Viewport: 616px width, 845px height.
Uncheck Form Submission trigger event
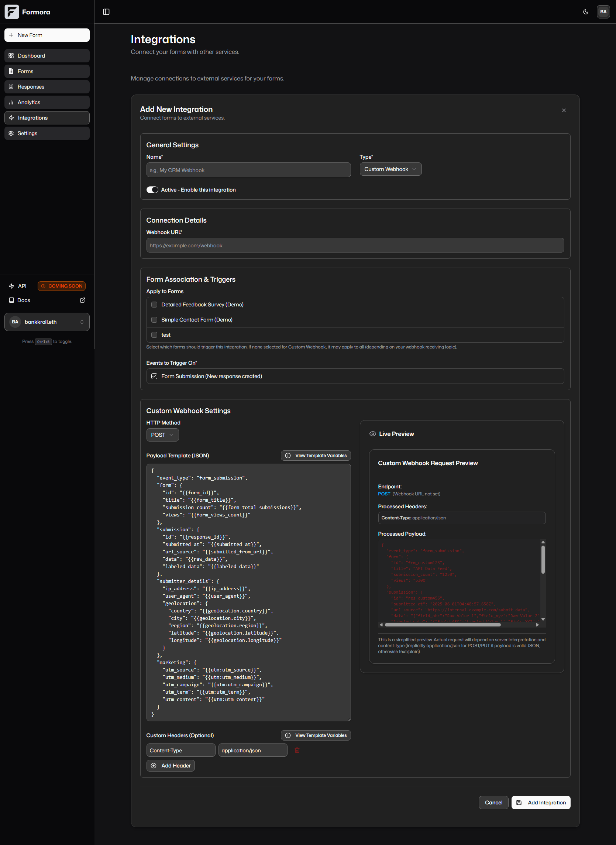coord(154,376)
